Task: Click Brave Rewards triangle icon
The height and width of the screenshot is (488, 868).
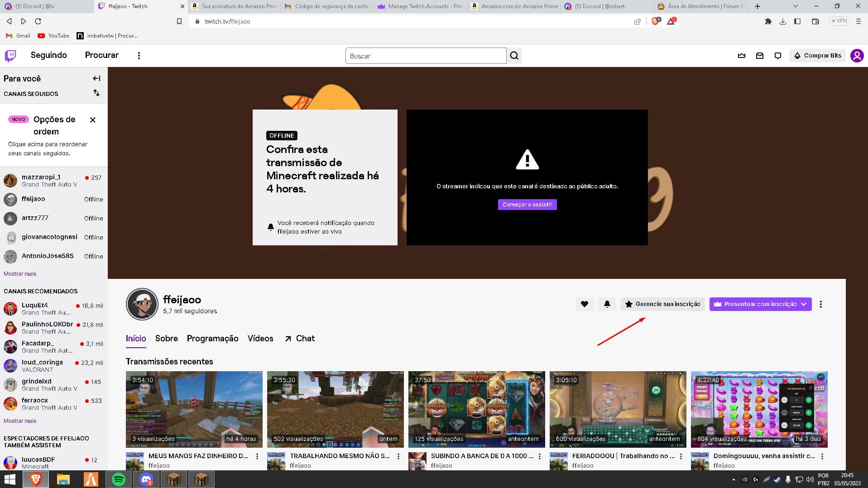Action: point(671,21)
